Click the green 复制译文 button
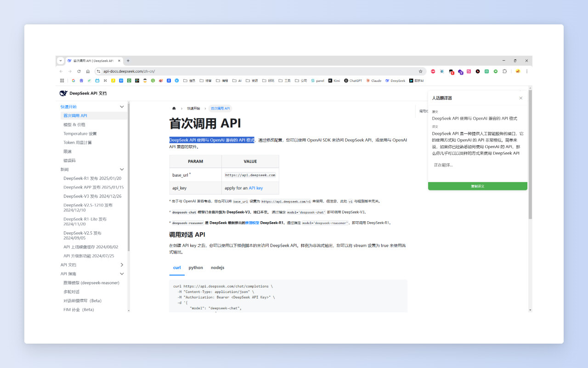 pos(478,186)
